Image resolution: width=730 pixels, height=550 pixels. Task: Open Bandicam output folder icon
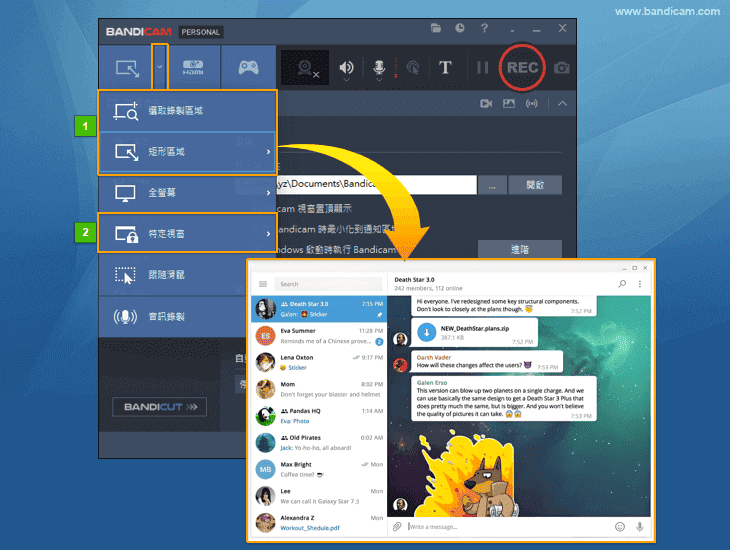click(436, 28)
